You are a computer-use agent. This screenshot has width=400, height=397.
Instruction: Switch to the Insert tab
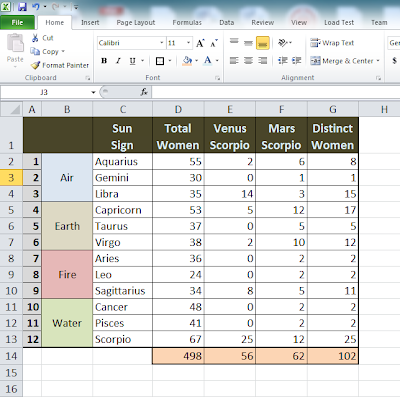90,22
